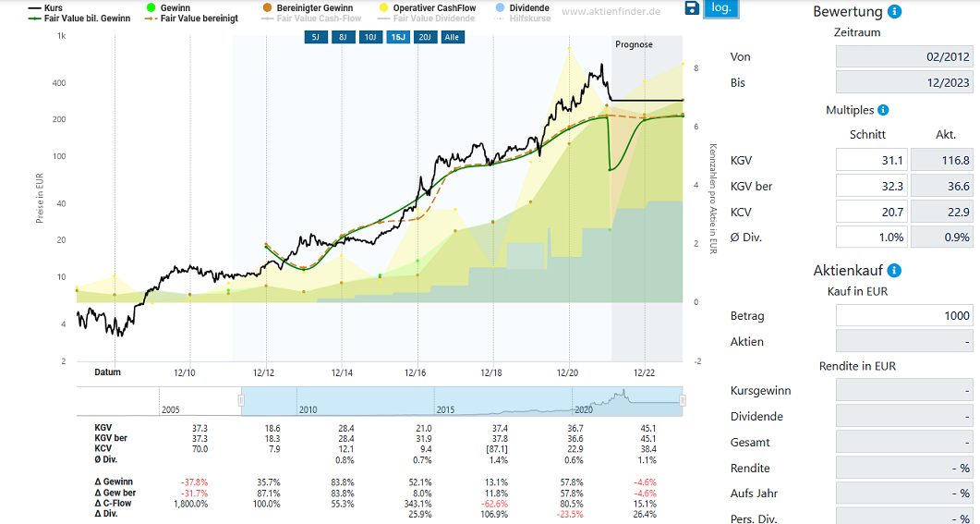Choose the 10J time range button

pyautogui.click(x=369, y=37)
